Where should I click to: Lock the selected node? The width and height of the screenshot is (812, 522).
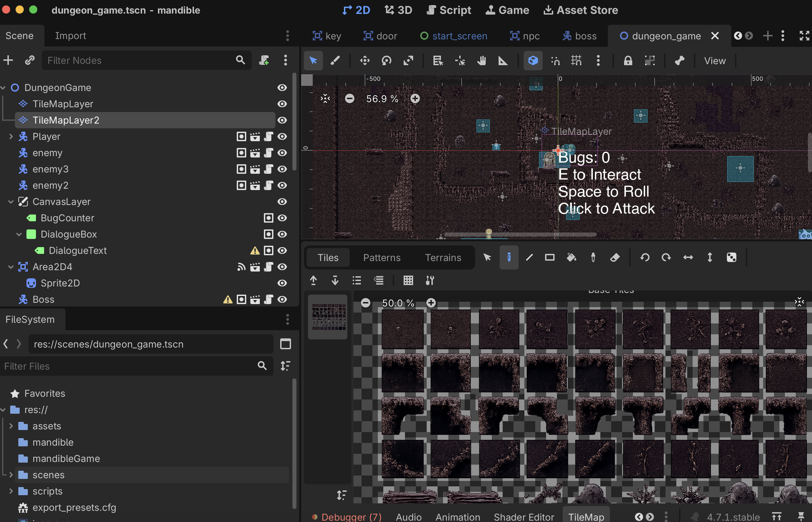click(628, 61)
